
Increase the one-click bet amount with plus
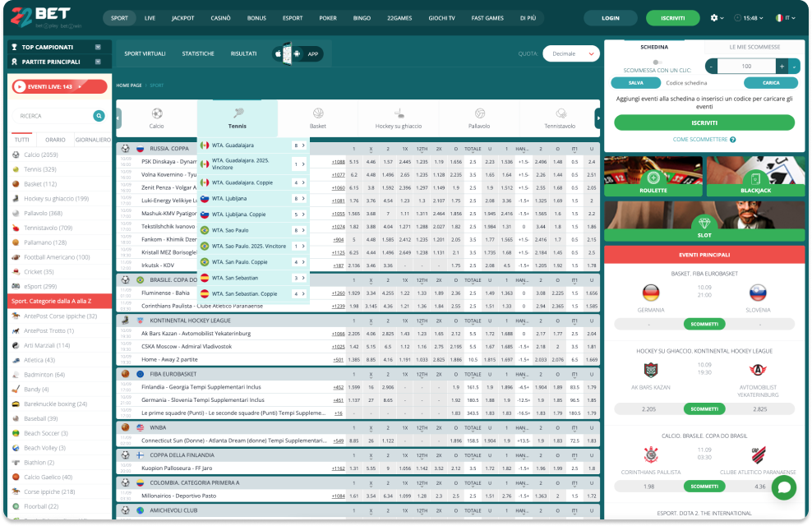pyautogui.click(x=782, y=66)
